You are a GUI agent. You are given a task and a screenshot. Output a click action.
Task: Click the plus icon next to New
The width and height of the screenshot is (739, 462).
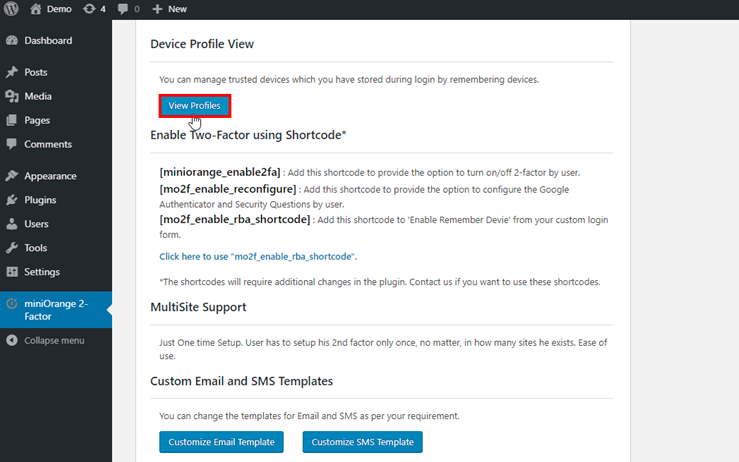(x=157, y=9)
